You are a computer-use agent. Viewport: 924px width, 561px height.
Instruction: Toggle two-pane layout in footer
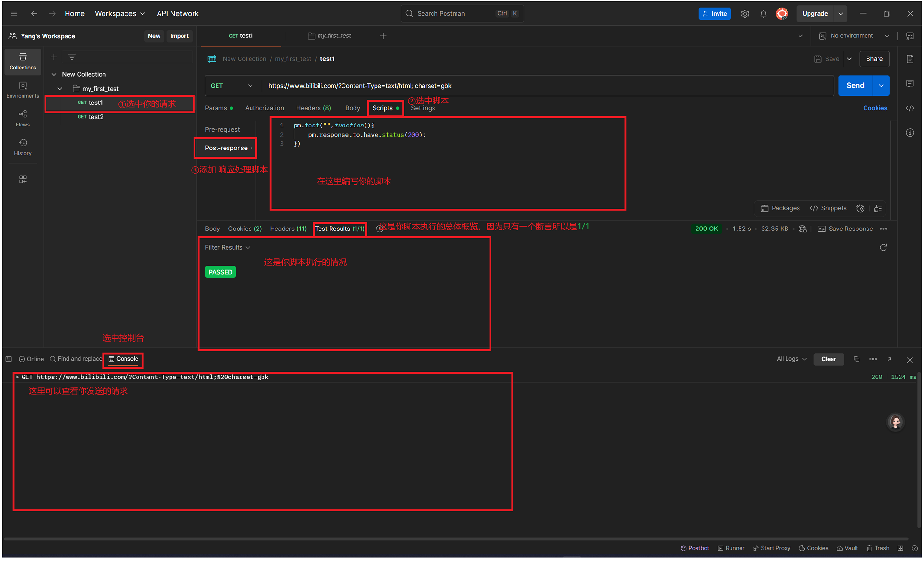coord(901,549)
